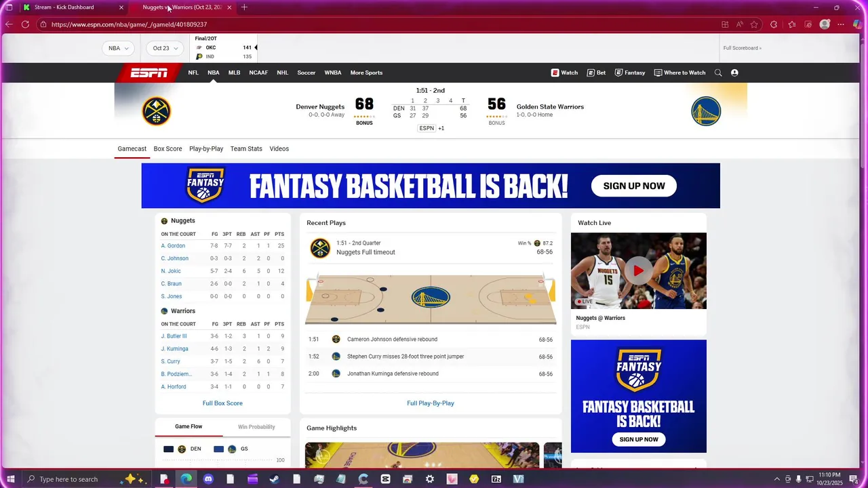868x488 pixels.
Task: Open A. Gordon player link
Action: click(x=173, y=246)
